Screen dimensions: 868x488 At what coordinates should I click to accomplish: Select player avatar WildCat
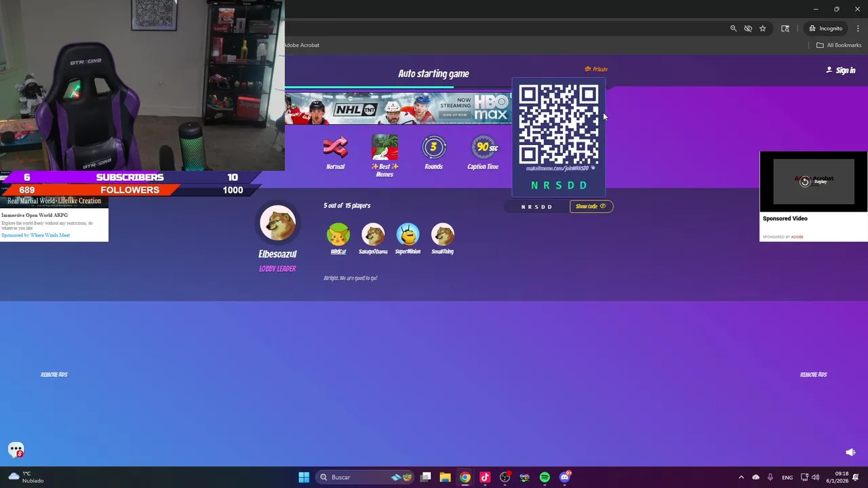[338, 235]
